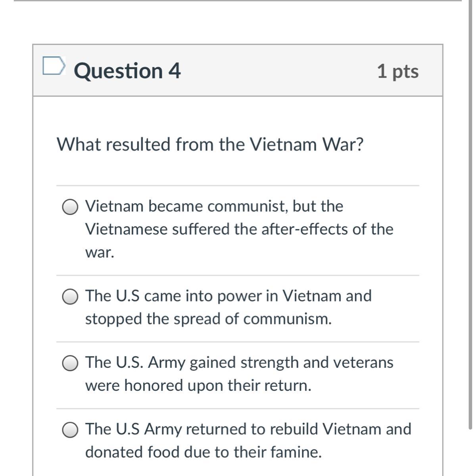The width and height of the screenshot is (476, 476).
Task: Pick the 'returned to rebuild Vietnam' radio button
Action: coord(70,430)
